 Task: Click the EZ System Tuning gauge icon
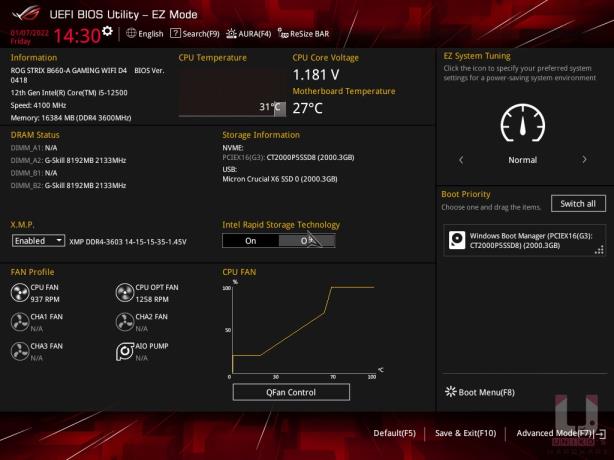(523, 123)
